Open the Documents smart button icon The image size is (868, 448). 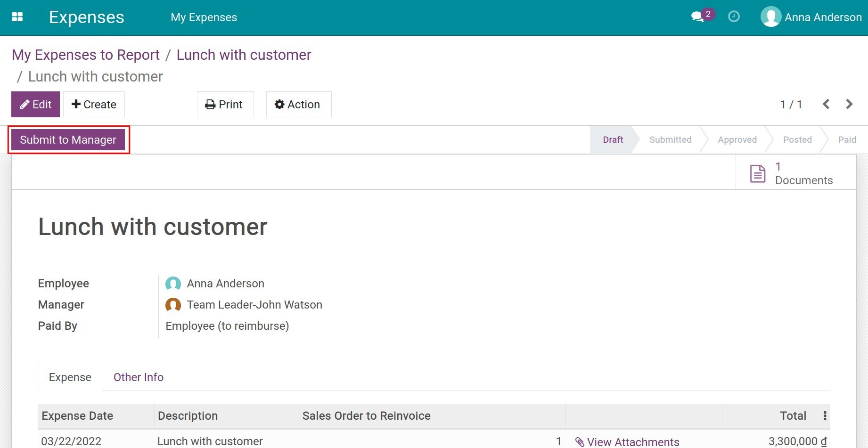click(758, 173)
